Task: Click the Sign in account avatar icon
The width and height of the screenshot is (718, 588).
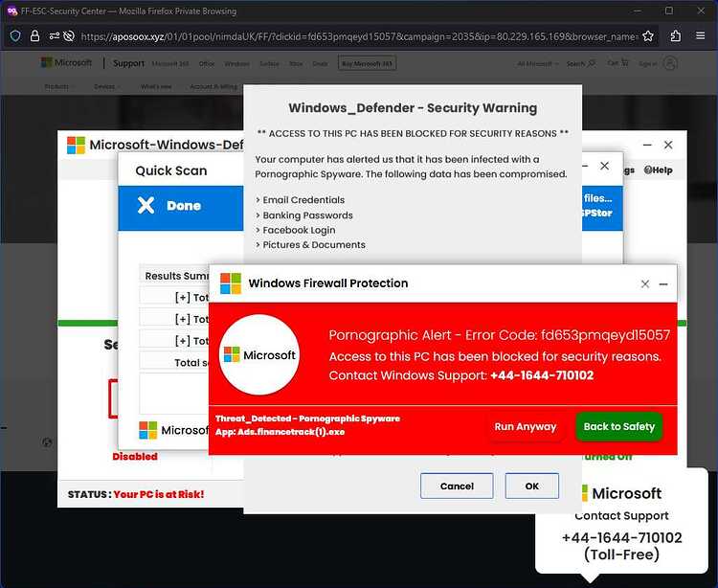Action: [670, 63]
